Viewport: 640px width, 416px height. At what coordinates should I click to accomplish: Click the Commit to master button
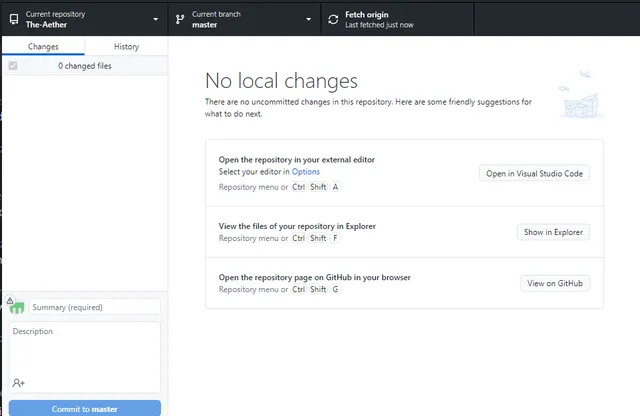(x=84, y=408)
